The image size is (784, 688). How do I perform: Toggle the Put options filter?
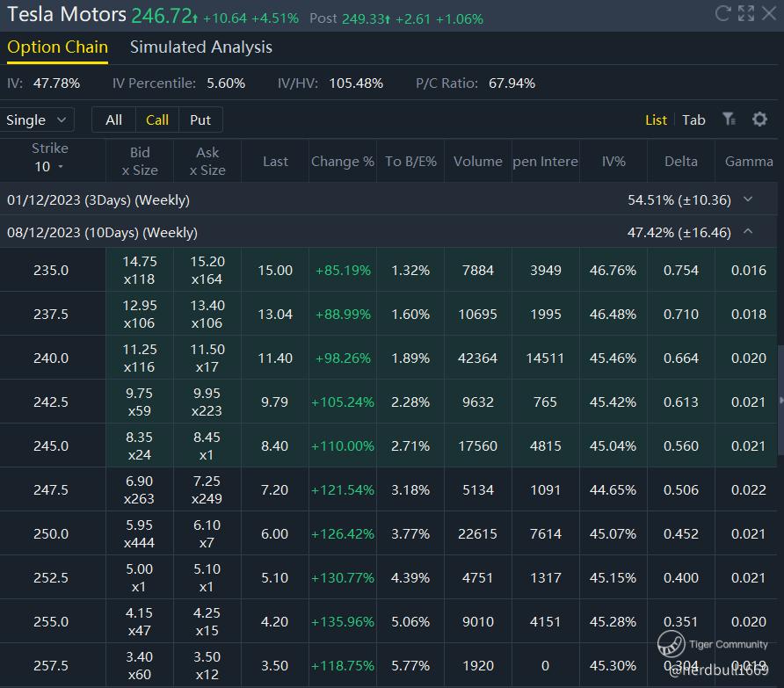click(200, 120)
